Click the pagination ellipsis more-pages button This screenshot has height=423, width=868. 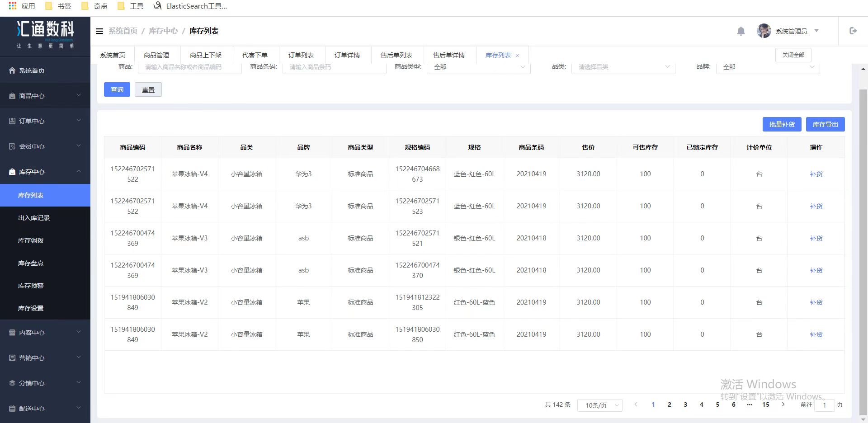click(750, 404)
